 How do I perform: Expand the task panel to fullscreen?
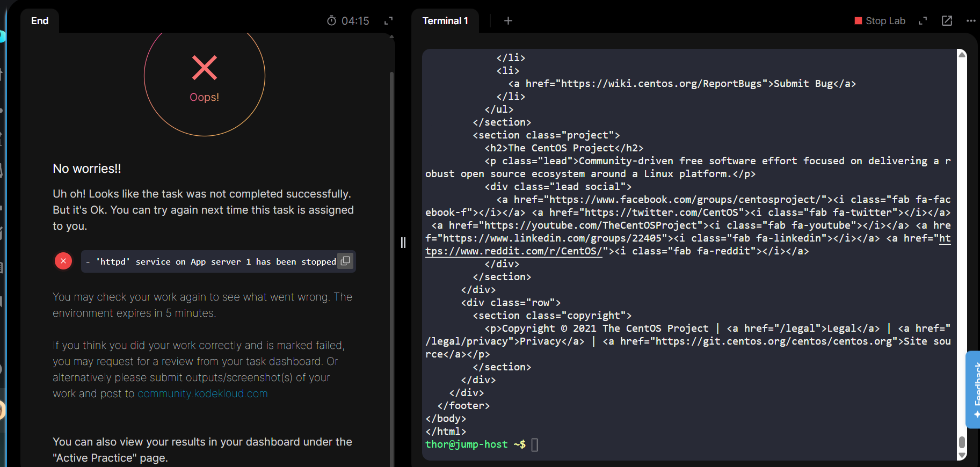pos(389,21)
